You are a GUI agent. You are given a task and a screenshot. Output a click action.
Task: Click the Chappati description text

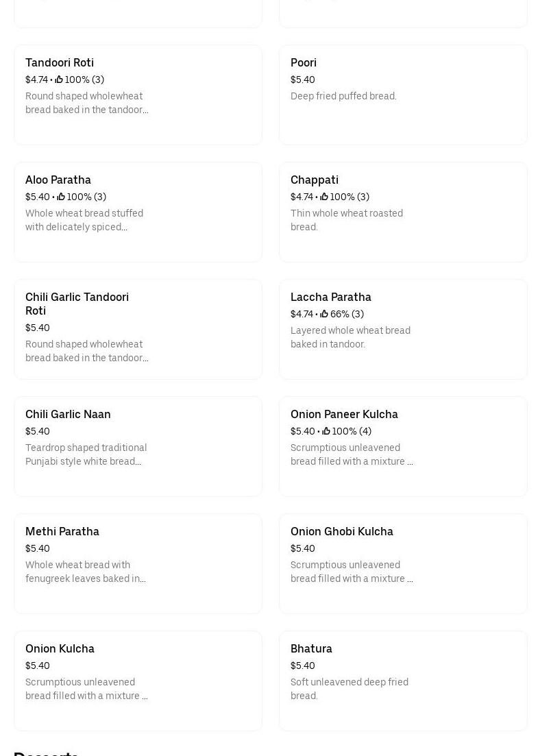click(x=347, y=220)
